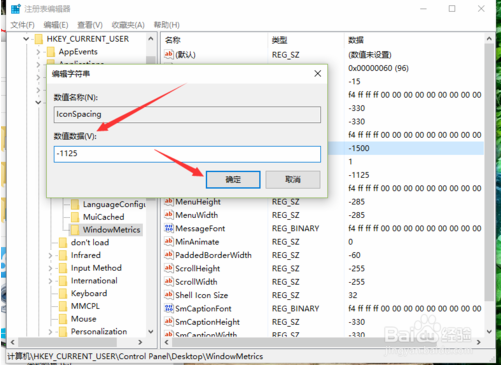501x365 pixels.
Task: Click the (默认) string value icon
Action: pyautogui.click(x=169, y=54)
